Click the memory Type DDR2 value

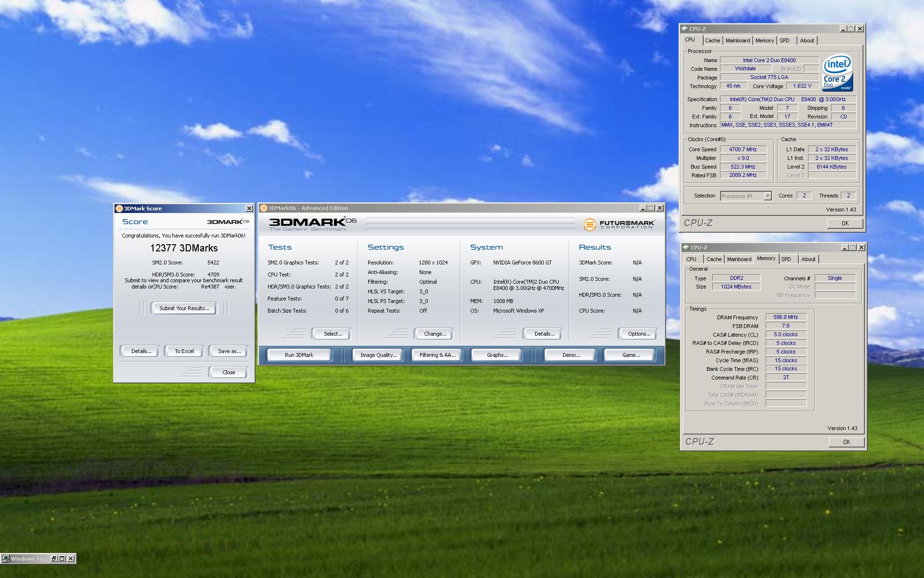pyautogui.click(x=736, y=278)
